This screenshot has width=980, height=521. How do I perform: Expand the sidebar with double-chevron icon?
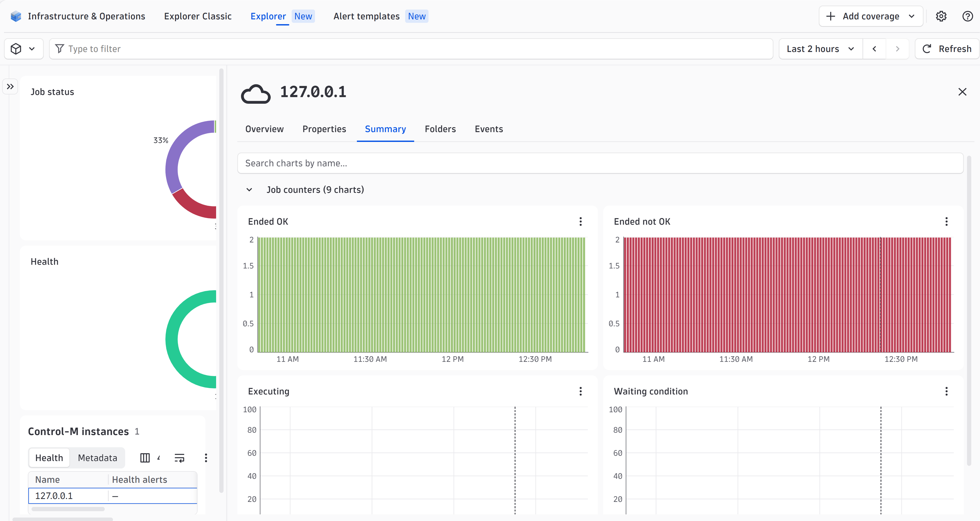coord(10,87)
